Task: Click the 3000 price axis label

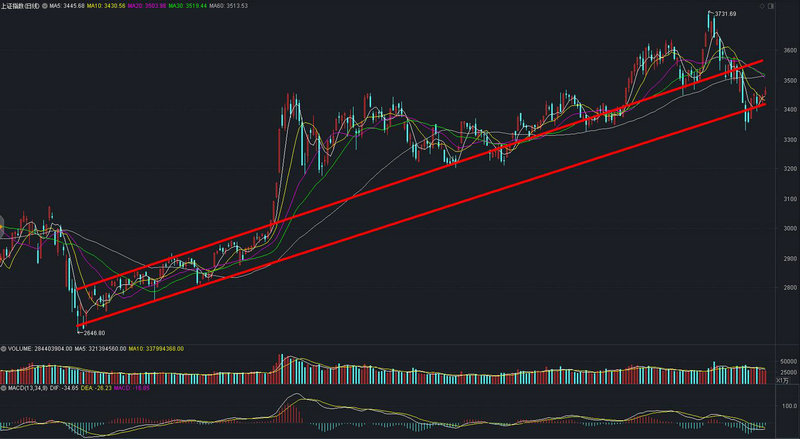Action: (789, 229)
